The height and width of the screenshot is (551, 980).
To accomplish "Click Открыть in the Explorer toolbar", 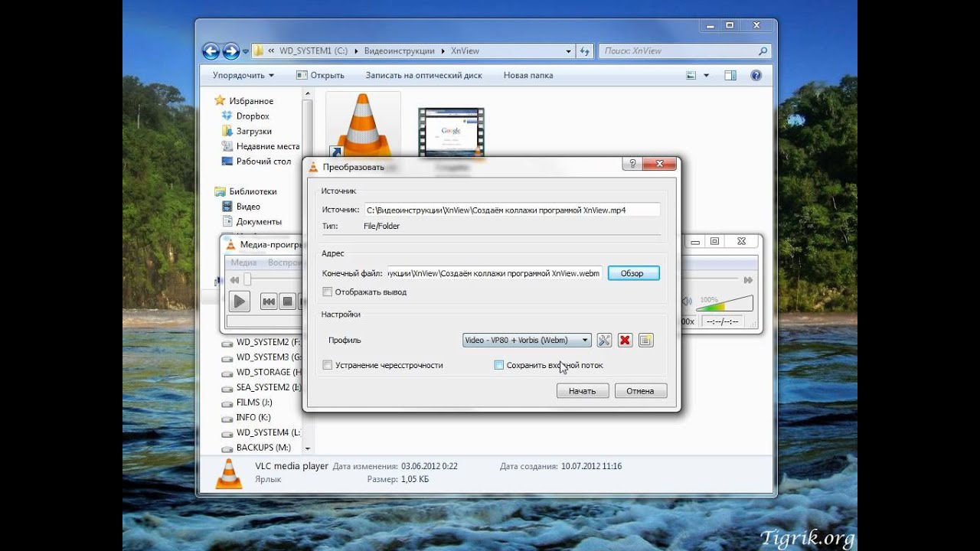I will 321,76.
